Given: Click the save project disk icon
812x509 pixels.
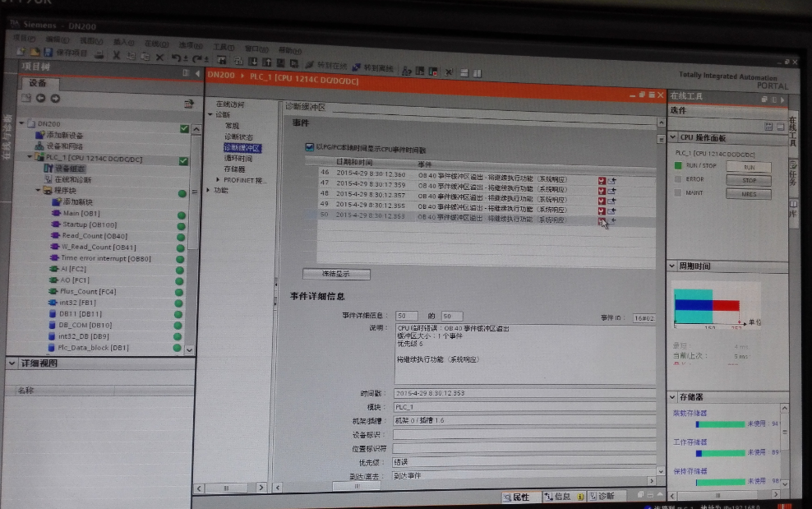Looking at the screenshot, I should click(48, 53).
